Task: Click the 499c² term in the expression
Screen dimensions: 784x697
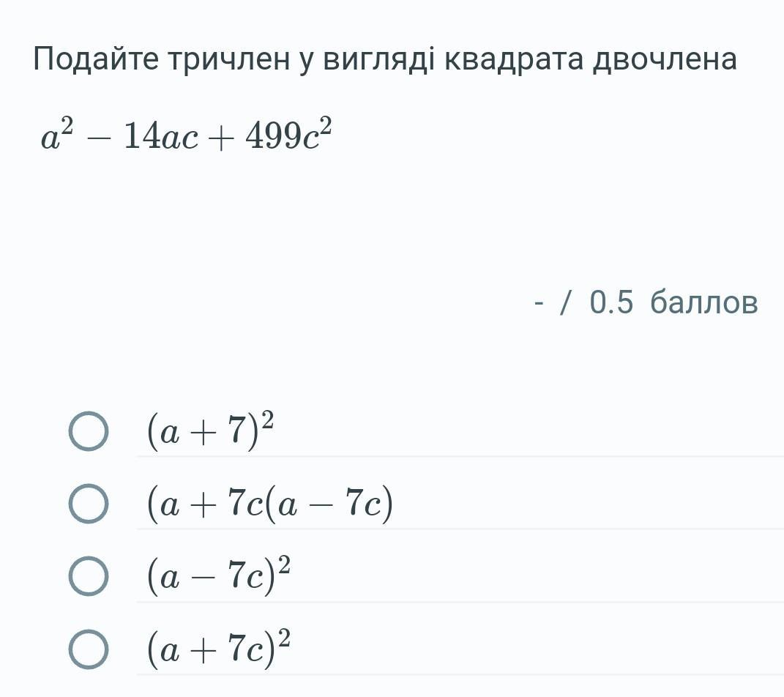Action: [x=288, y=135]
